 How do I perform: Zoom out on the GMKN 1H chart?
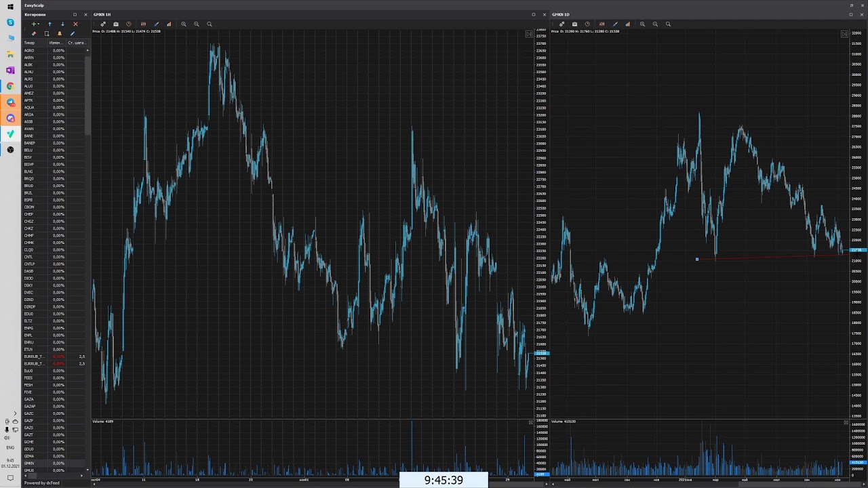click(x=197, y=24)
